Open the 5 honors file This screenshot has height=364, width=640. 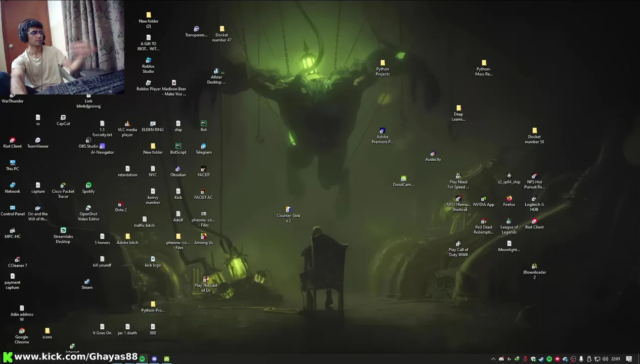click(102, 239)
